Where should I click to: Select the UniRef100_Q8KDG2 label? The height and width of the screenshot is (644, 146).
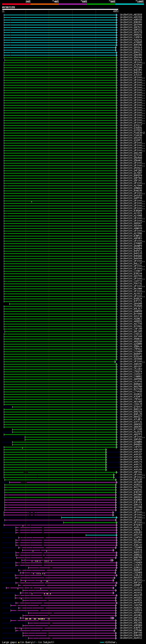coord(131,497)
